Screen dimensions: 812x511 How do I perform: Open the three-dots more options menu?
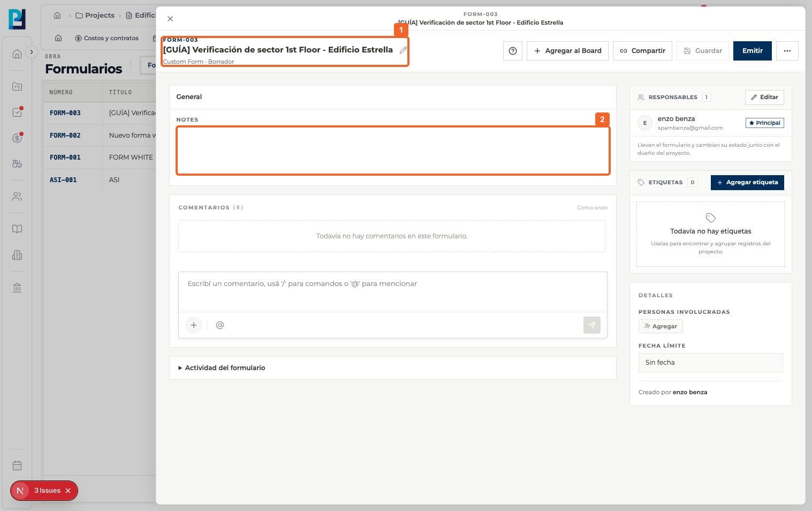tap(787, 51)
